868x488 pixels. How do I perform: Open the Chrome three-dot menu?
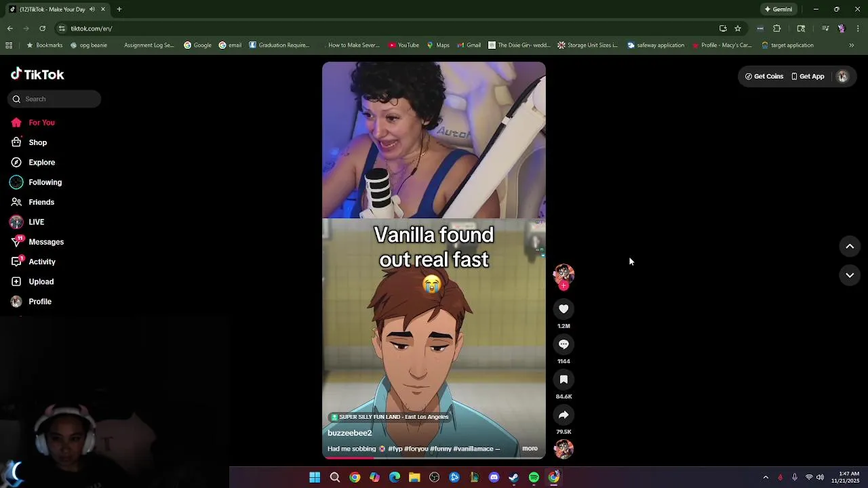click(x=858, y=28)
